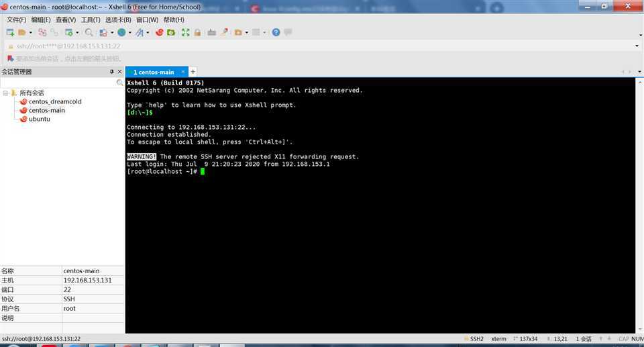
Task: Open the address bar history dropdown
Action: point(637,46)
